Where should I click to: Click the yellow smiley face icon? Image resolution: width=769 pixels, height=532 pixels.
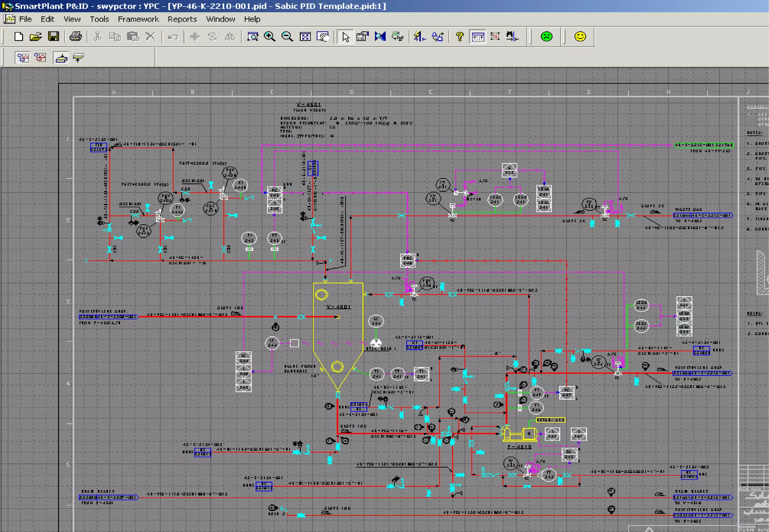(x=580, y=36)
